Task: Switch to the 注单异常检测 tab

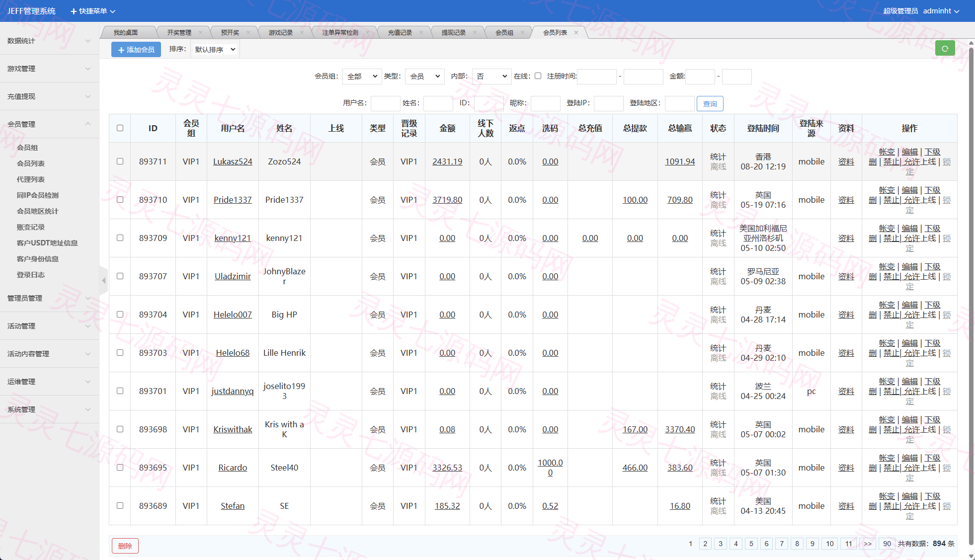Action: pyautogui.click(x=340, y=33)
